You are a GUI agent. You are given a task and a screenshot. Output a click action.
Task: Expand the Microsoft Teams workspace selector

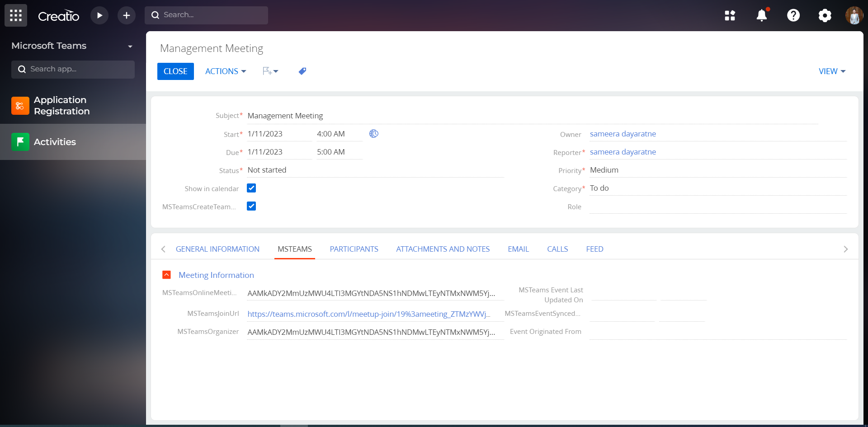[x=130, y=46]
